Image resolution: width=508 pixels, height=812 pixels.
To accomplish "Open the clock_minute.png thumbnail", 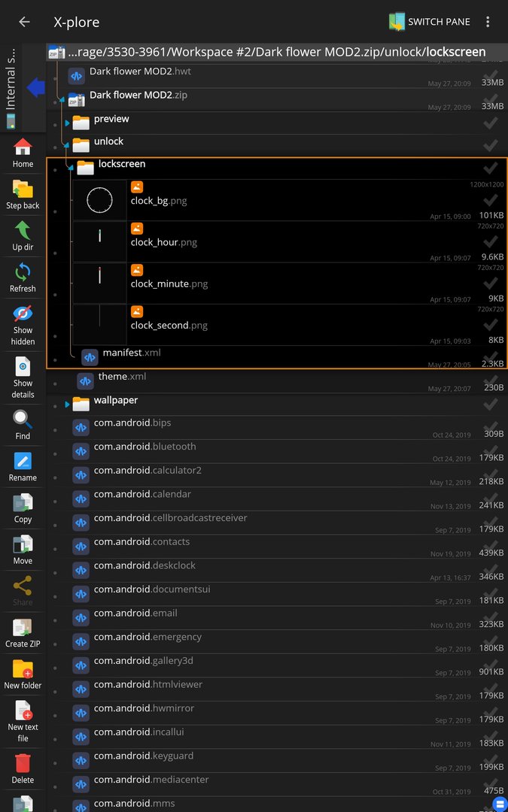I will coord(99,283).
